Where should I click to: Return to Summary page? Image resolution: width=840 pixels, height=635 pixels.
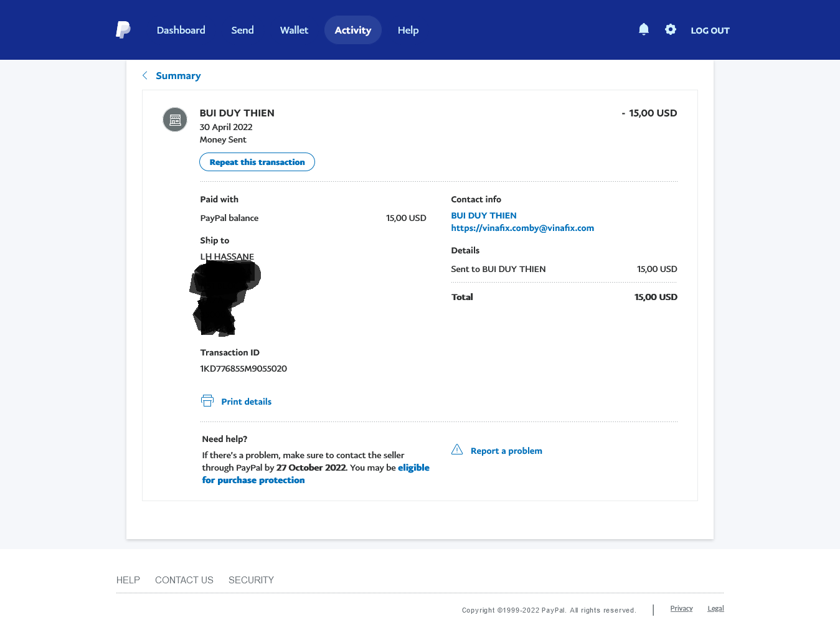[x=178, y=75]
